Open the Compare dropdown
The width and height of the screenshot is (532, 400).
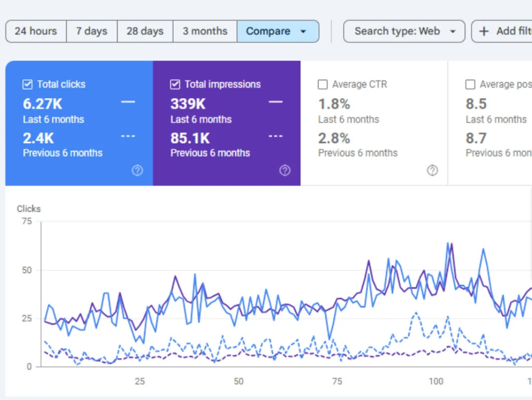[x=278, y=31]
